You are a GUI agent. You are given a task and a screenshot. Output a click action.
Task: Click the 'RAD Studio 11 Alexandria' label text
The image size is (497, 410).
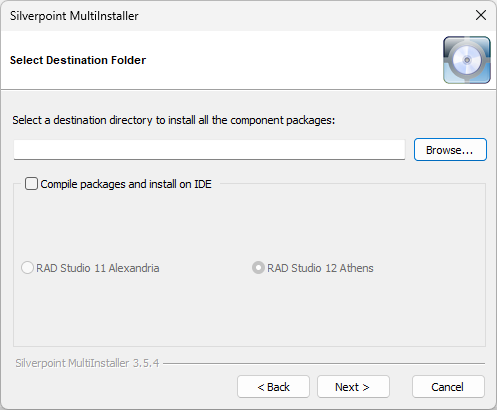point(97,268)
